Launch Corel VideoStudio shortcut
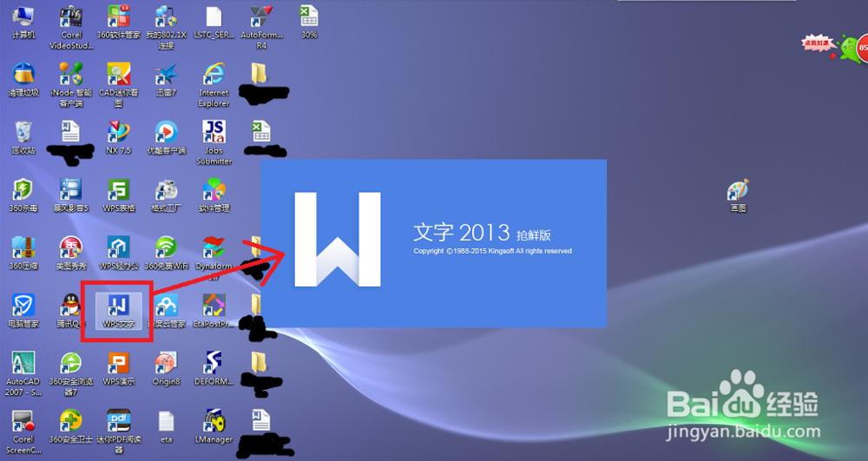 click(x=71, y=28)
